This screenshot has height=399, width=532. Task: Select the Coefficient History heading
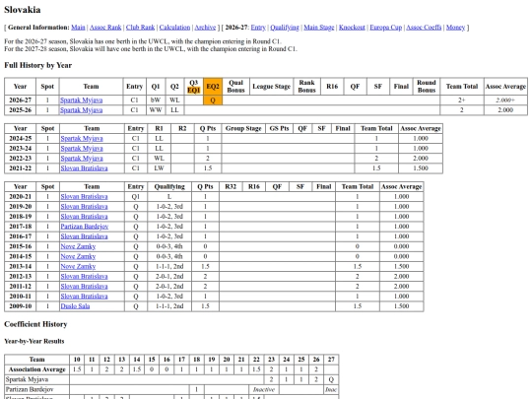(35, 324)
